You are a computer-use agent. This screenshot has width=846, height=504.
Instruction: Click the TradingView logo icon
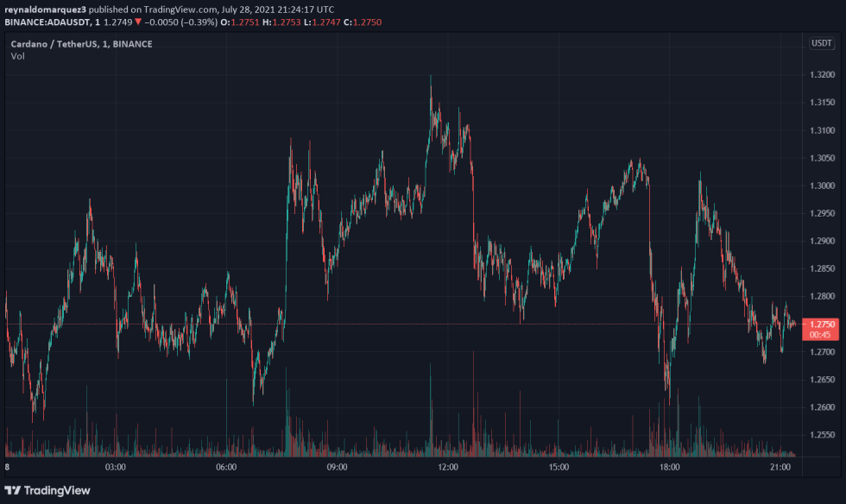click(14, 490)
